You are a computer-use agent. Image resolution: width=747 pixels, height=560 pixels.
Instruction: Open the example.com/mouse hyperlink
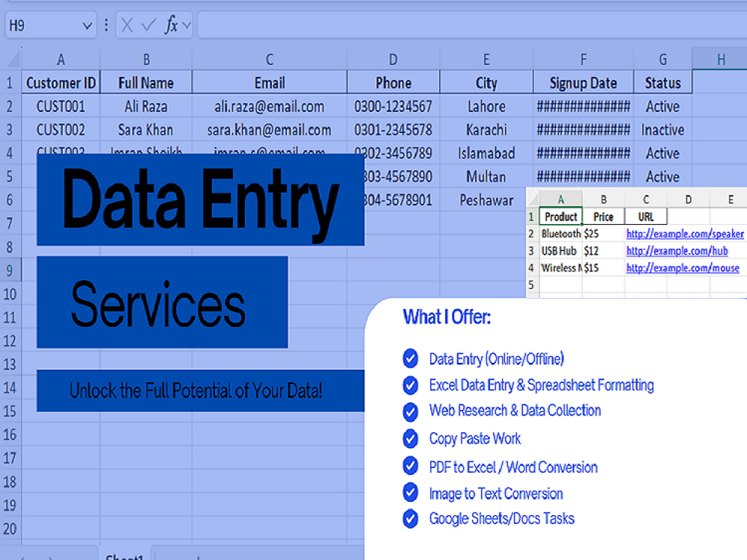(683, 268)
